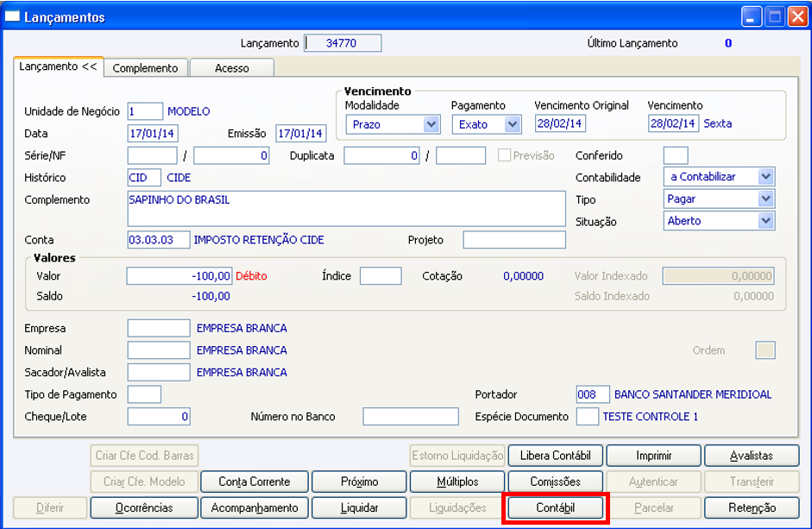Click the Duplicata suffix field after slash
This screenshot has width=812, height=529.
(x=461, y=155)
